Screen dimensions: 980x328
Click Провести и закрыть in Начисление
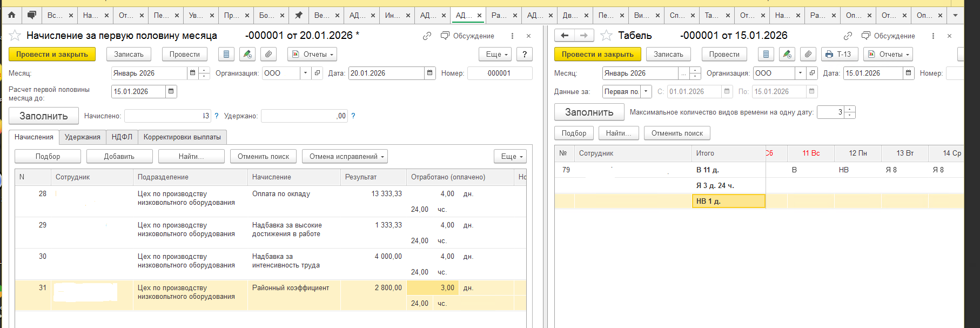(52, 54)
